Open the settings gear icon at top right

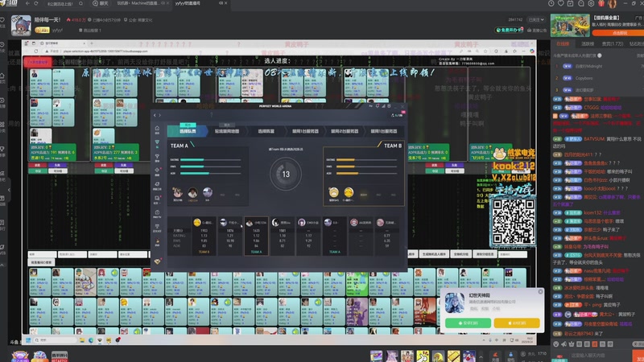coord(591,3)
